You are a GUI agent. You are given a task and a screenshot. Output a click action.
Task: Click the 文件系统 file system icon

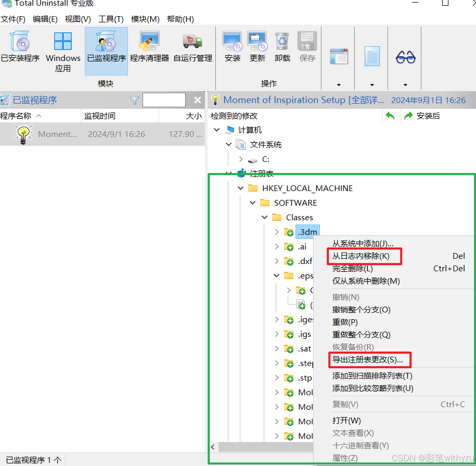point(241,145)
